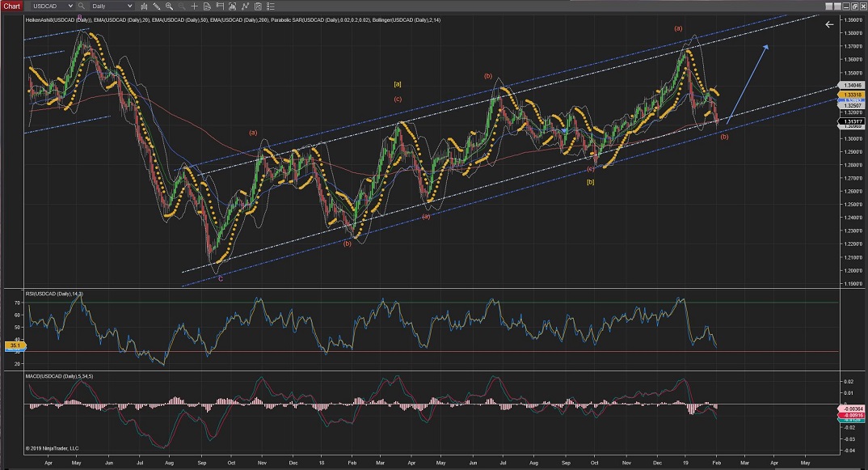Click the left arrow at chart top right
The image size is (868, 470).
tap(829, 24)
